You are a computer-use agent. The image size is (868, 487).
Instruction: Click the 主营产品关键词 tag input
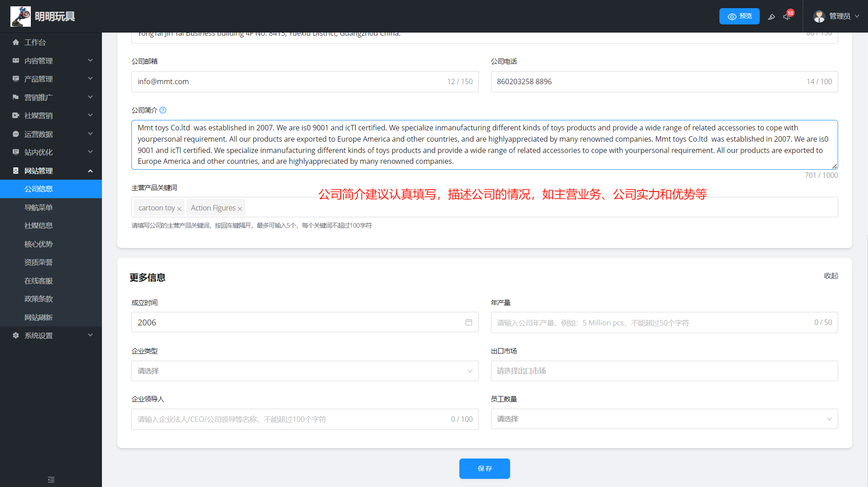tap(484, 207)
